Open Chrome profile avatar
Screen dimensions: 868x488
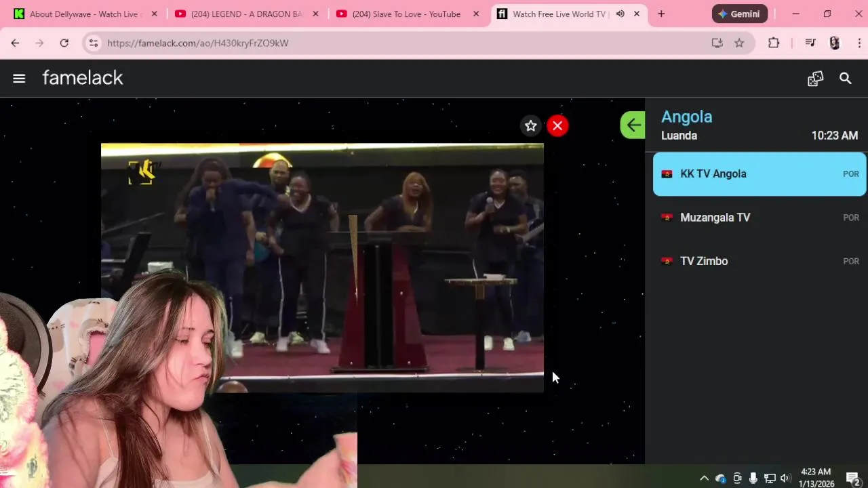835,43
